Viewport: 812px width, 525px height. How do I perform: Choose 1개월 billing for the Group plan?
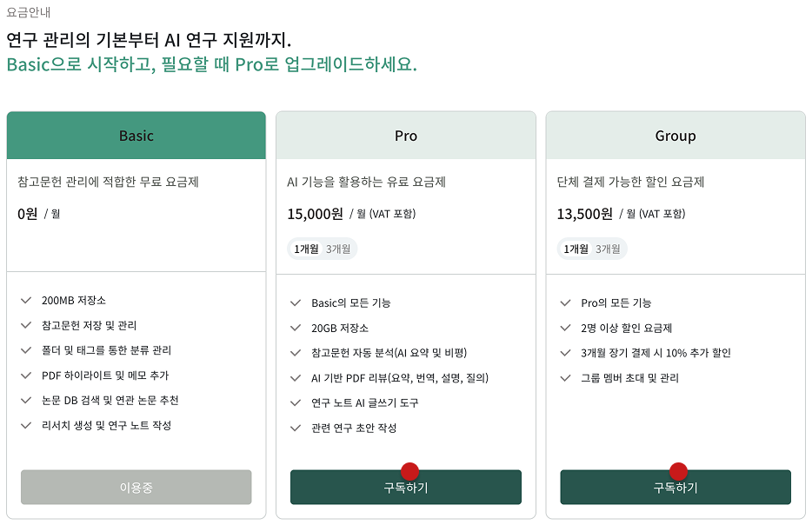pyautogui.click(x=576, y=249)
